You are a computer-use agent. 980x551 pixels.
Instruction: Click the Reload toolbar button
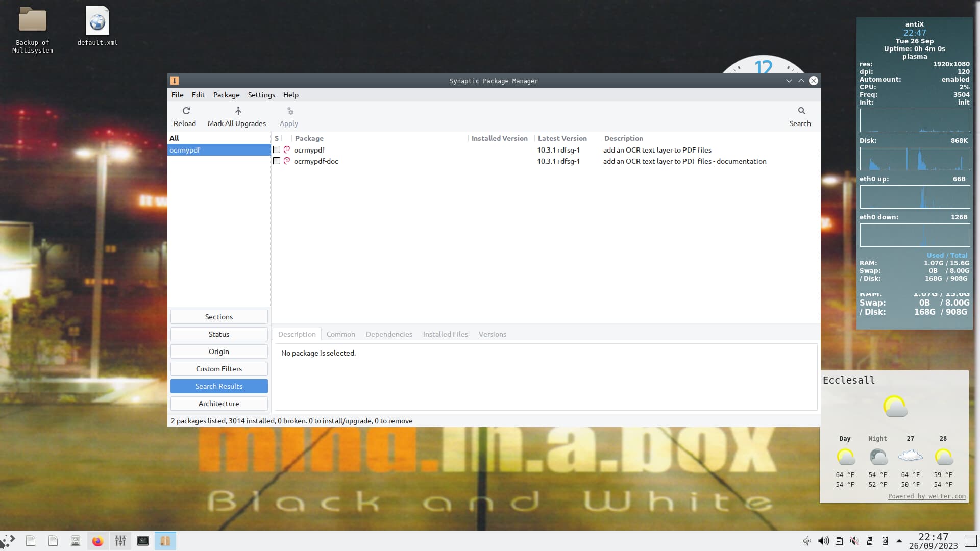click(185, 116)
